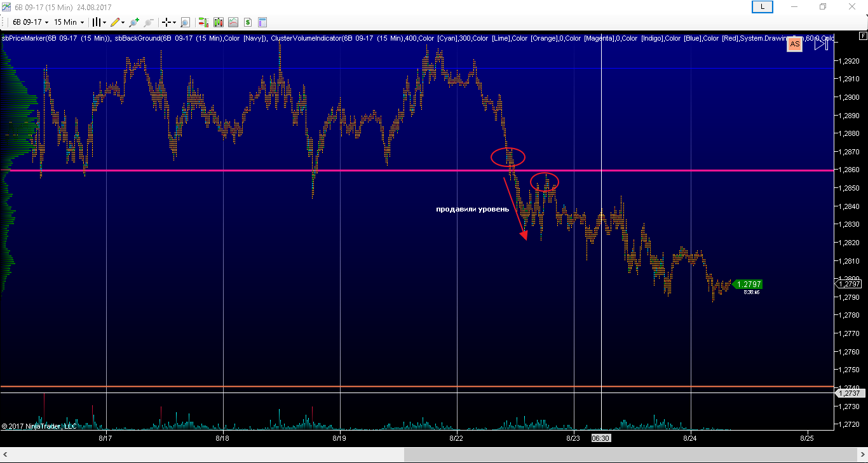Image resolution: width=868 pixels, height=463 pixels.
Task: Click the 8/24 date label
Action: point(690,438)
